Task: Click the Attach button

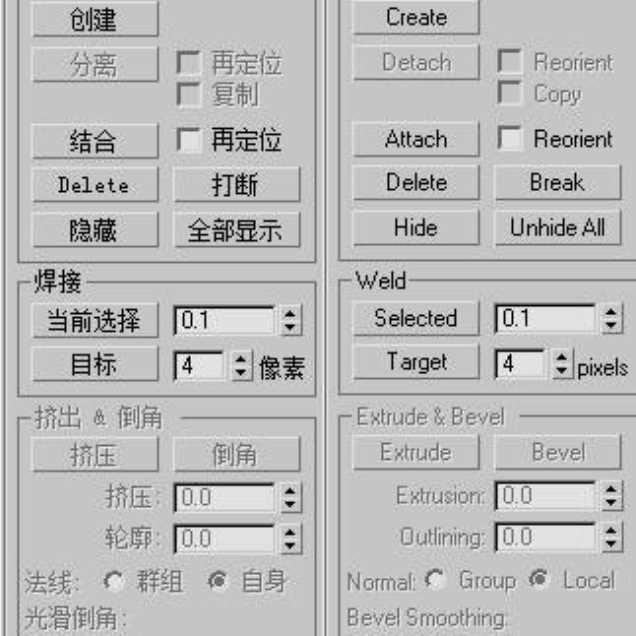Action: pos(416,139)
